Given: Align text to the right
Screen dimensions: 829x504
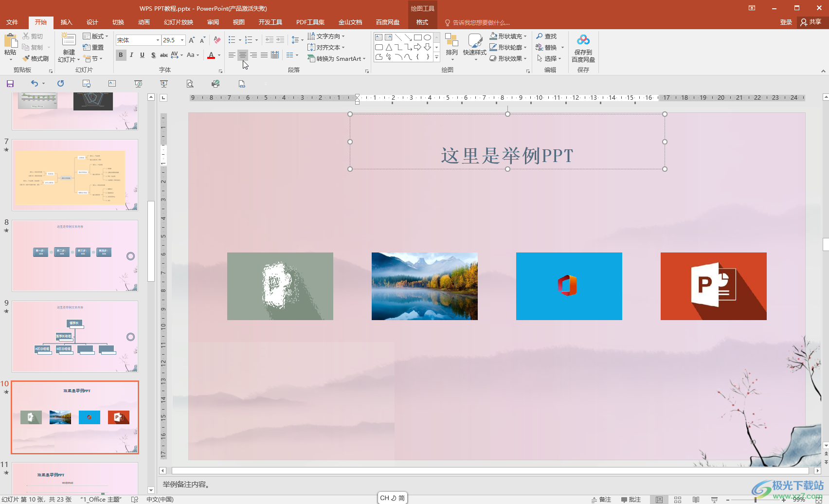Looking at the screenshot, I should pos(253,55).
